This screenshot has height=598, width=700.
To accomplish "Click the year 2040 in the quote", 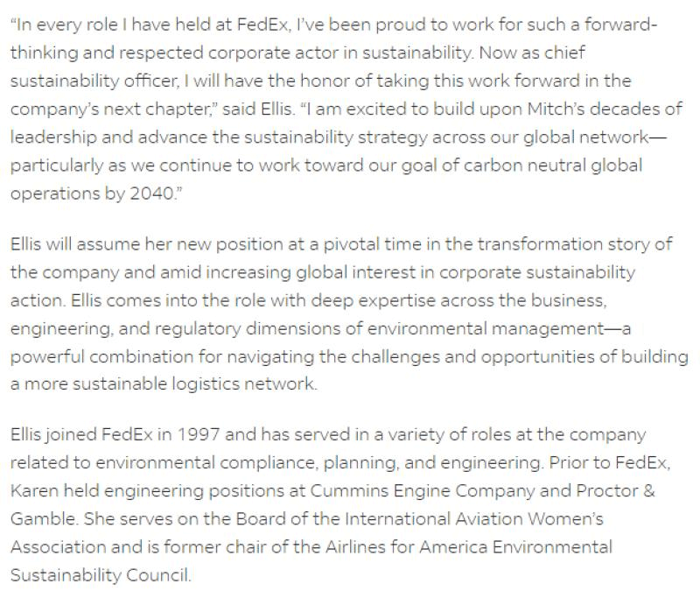I will click(148, 193).
